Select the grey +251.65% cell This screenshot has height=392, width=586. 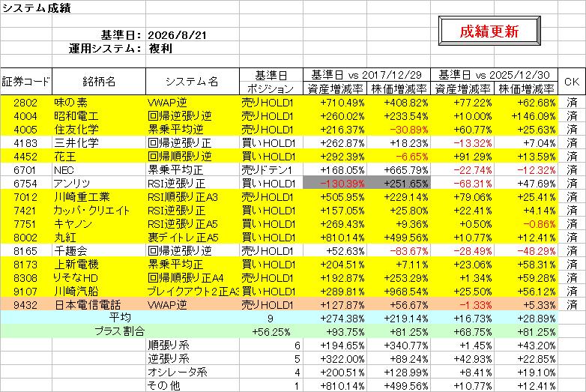coord(399,184)
